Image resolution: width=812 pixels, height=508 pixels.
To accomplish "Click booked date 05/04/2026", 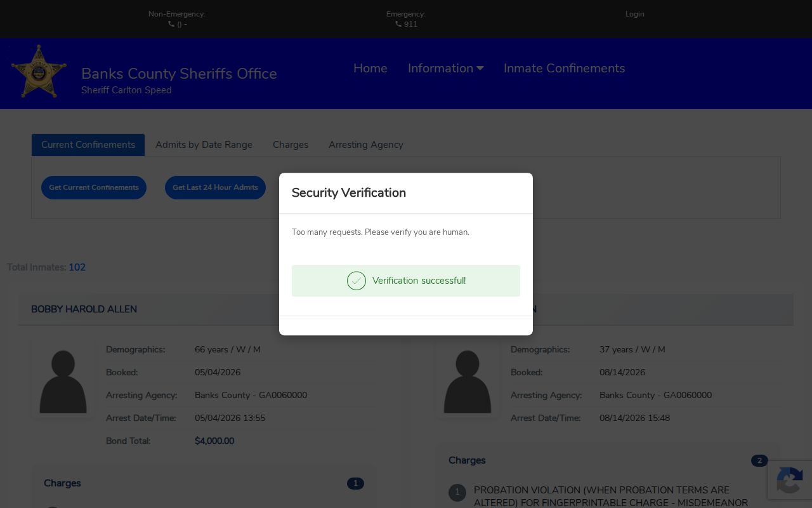I will tap(218, 372).
